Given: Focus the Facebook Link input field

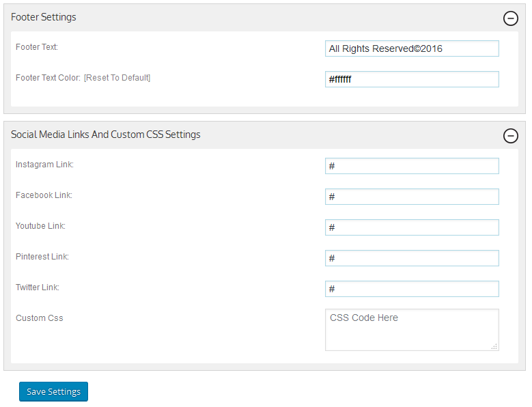Looking at the screenshot, I should pyautogui.click(x=412, y=197).
